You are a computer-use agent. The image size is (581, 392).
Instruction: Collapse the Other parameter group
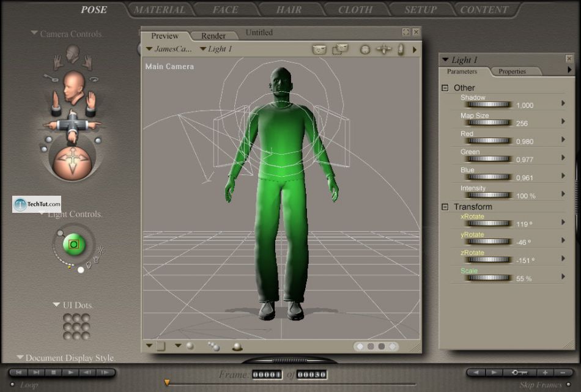445,88
